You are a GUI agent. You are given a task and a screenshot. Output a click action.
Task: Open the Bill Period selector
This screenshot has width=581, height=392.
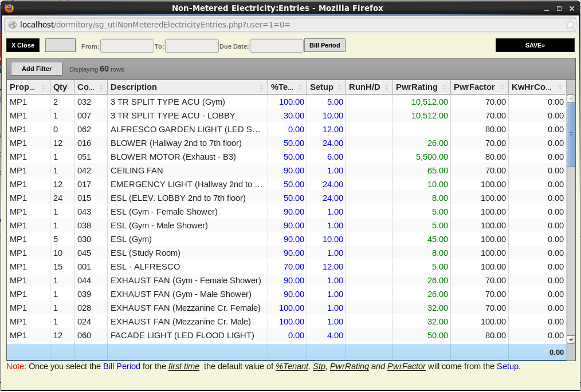[x=325, y=45]
